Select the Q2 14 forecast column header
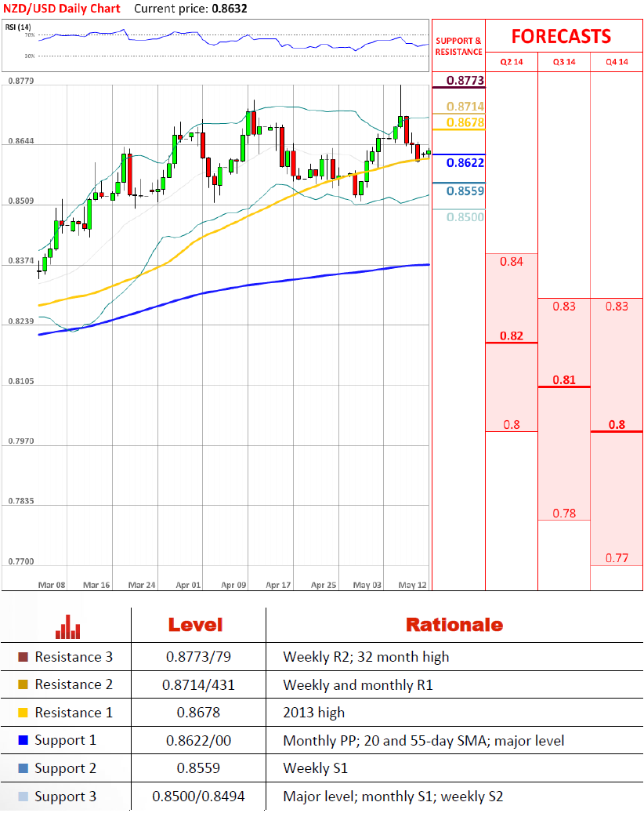Image resolution: width=644 pixels, height=813 pixels. 512,62
